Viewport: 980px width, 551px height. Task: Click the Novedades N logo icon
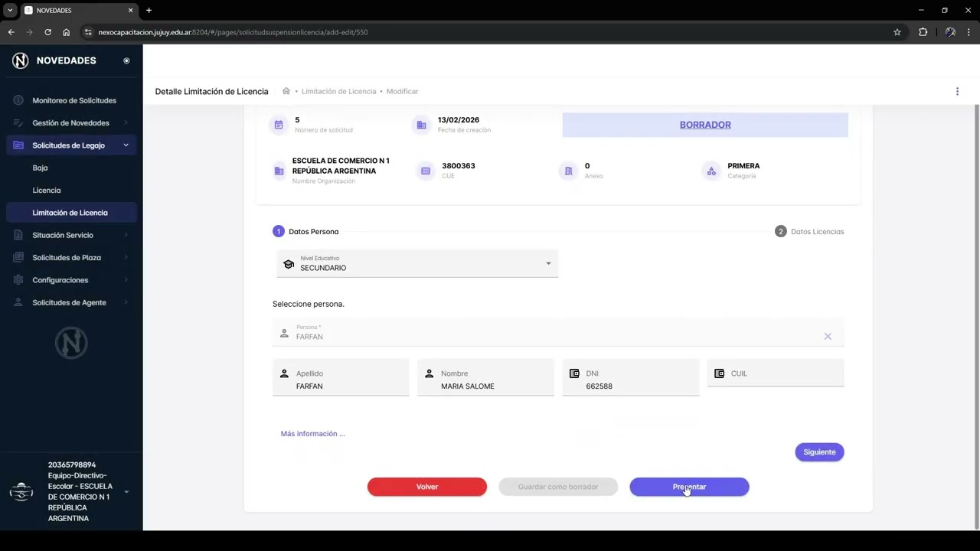coord(21,60)
